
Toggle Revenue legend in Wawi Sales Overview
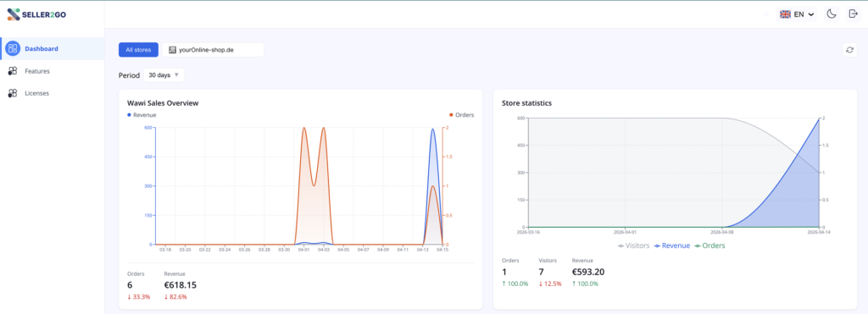pos(142,115)
